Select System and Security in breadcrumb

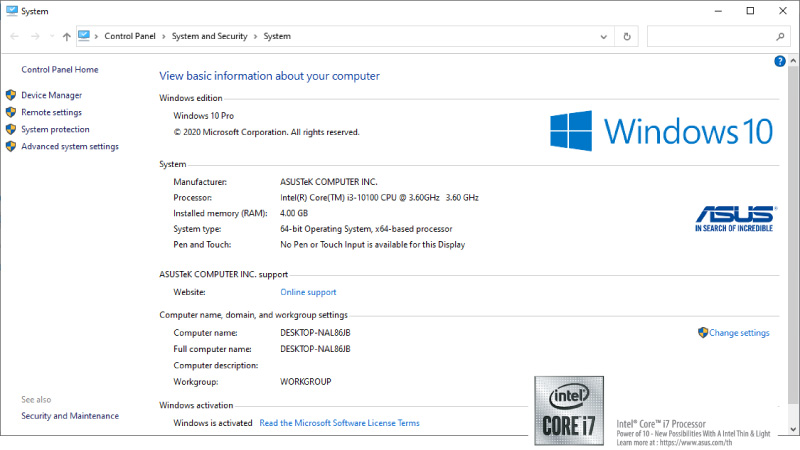(x=211, y=37)
